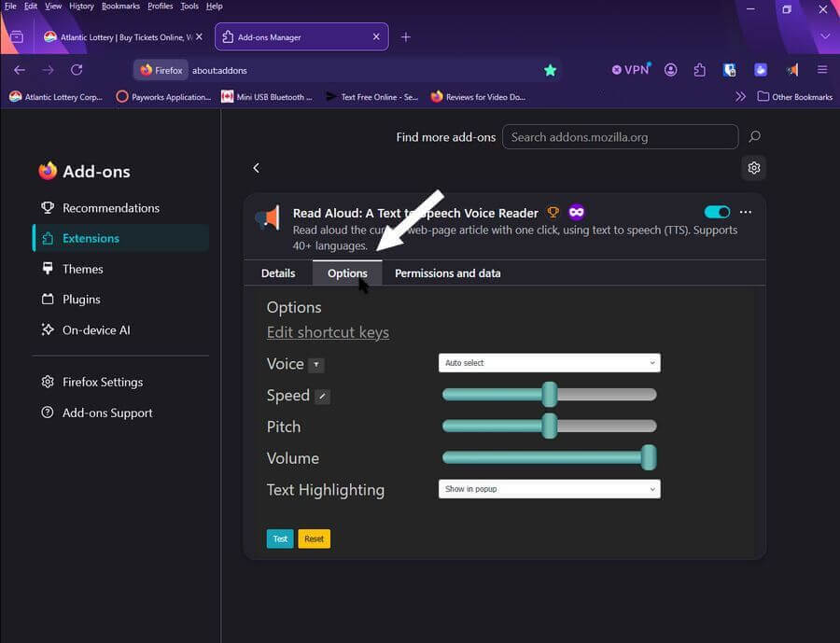Click the Volume slider handle
Image resolution: width=840 pixels, height=643 pixels.
(649, 457)
